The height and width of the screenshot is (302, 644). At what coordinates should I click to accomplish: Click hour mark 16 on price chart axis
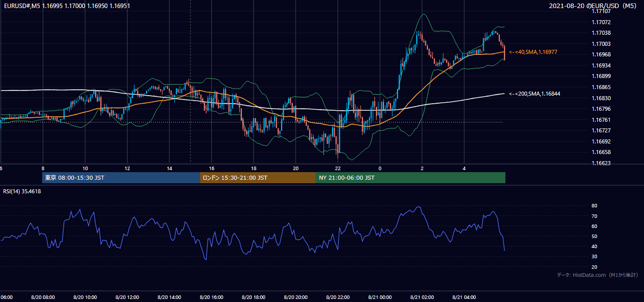click(211, 169)
